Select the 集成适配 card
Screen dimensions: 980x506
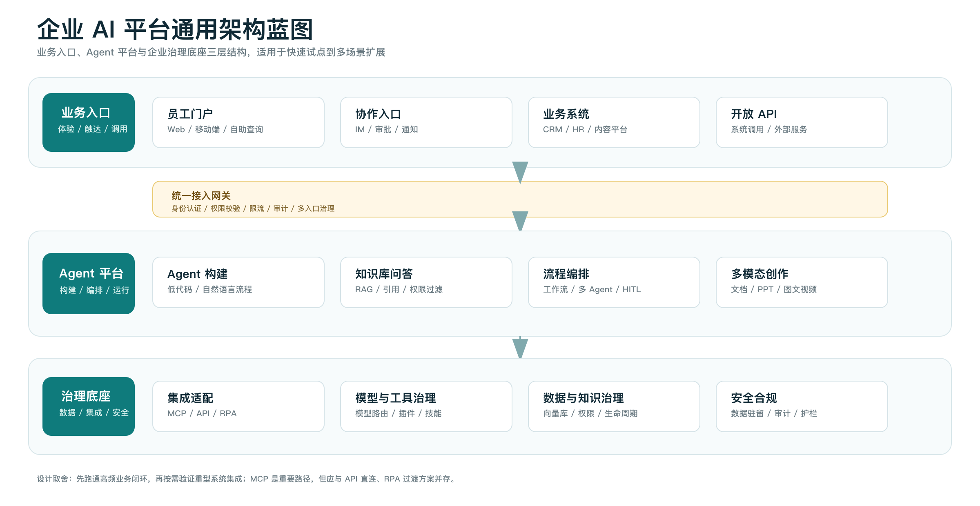click(x=238, y=406)
